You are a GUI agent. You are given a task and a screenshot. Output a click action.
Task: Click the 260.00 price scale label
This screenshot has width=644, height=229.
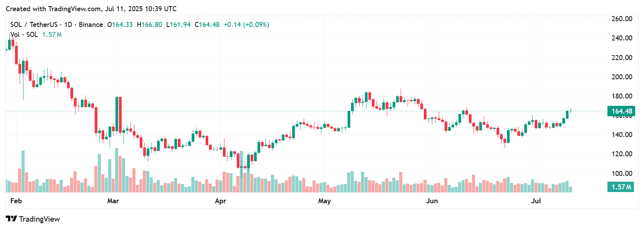[x=622, y=19]
